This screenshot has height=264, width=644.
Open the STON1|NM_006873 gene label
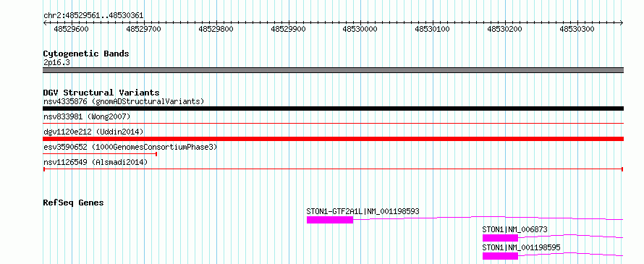(515, 229)
